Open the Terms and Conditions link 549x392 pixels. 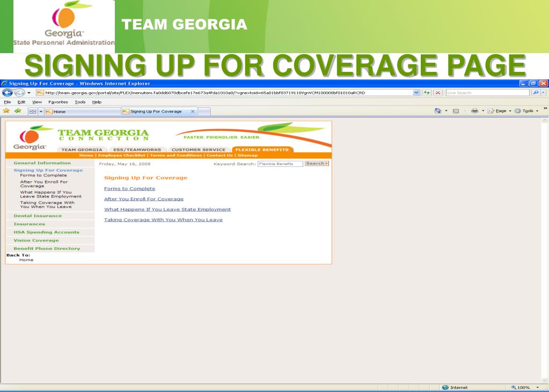pos(176,156)
